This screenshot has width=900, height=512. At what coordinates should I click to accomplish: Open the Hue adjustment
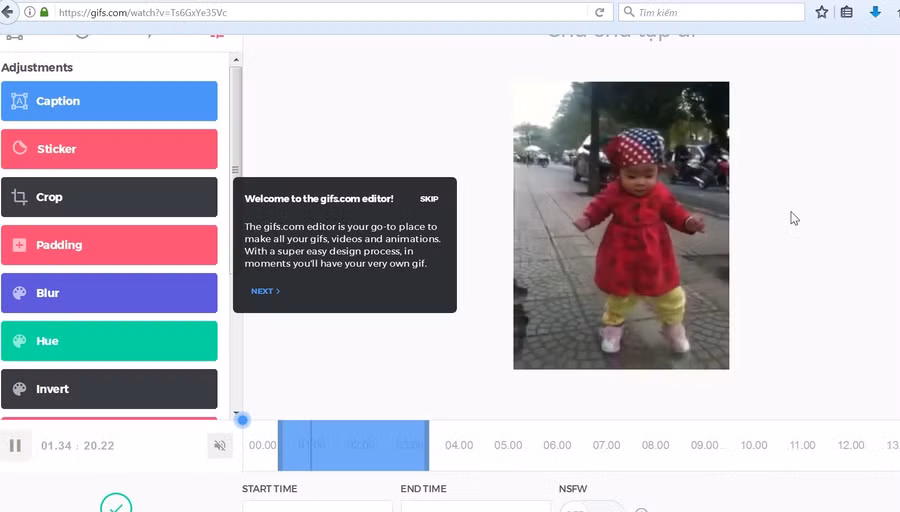pos(109,341)
